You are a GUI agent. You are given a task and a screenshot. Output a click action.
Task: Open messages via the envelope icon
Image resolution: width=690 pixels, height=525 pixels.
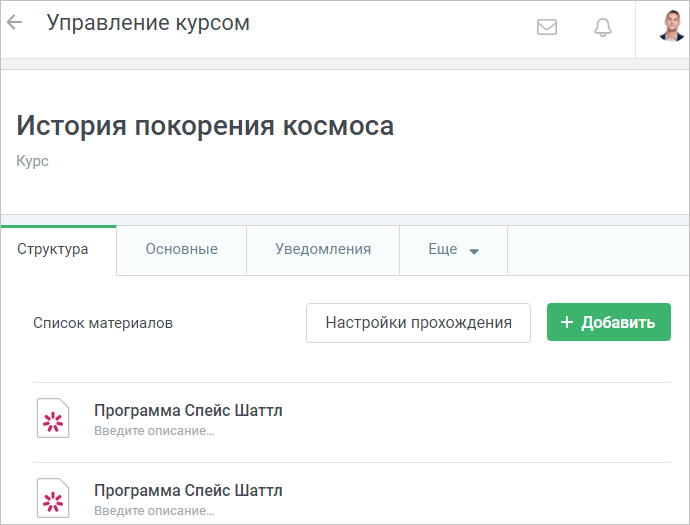tap(547, 27)
